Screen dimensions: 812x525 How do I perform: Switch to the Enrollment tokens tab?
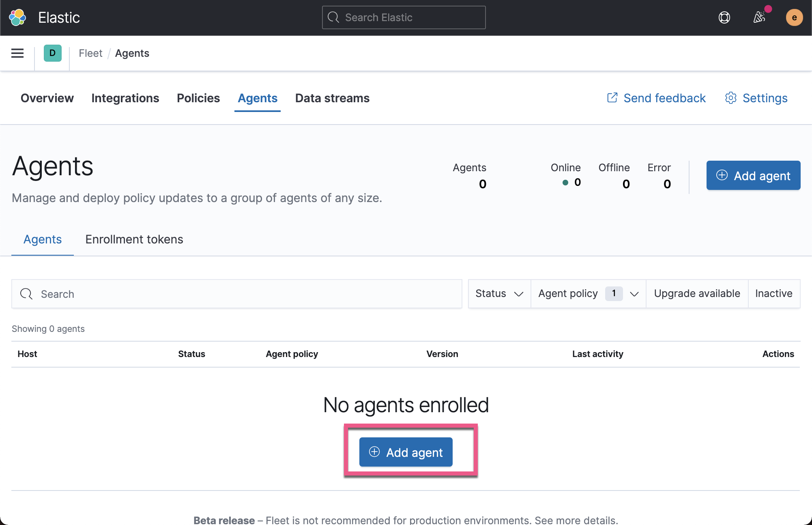tap(134, 239)
